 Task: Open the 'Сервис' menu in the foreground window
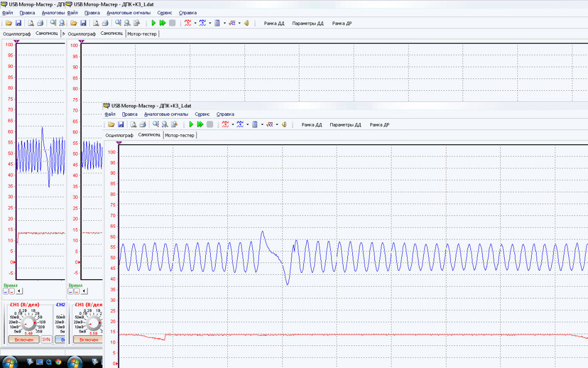[202, 114]
